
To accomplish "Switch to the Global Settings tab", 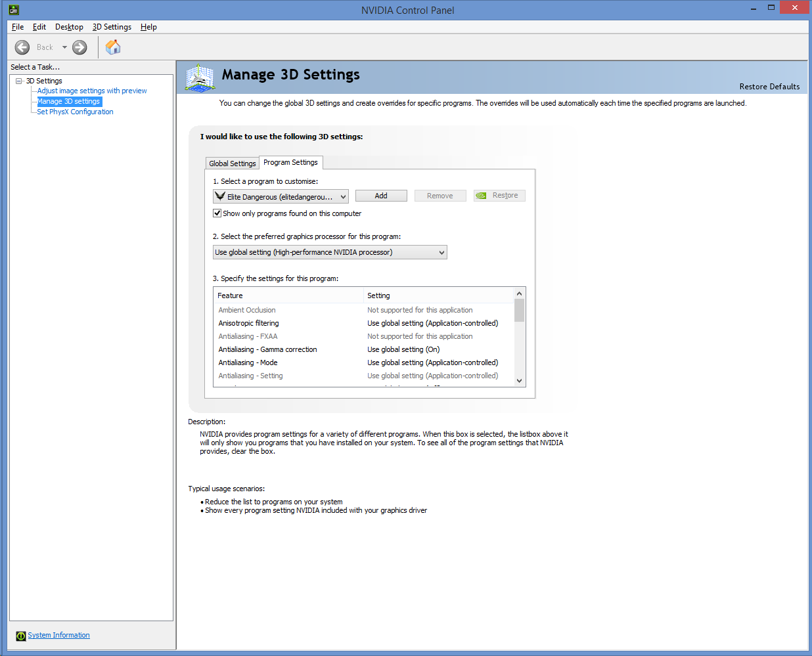I will [x=233, y=164].
